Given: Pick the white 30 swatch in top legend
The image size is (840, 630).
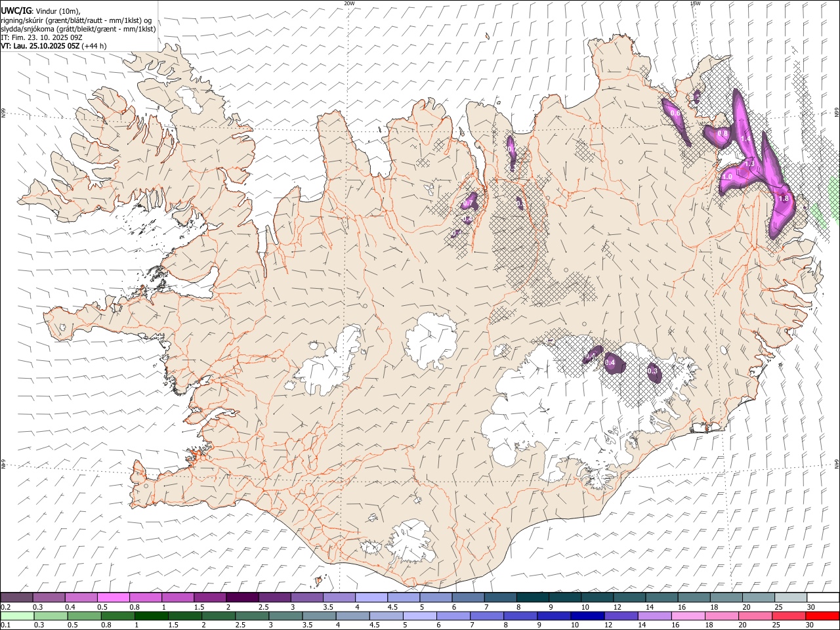Looking at the screenshot, I should [822, 598].
